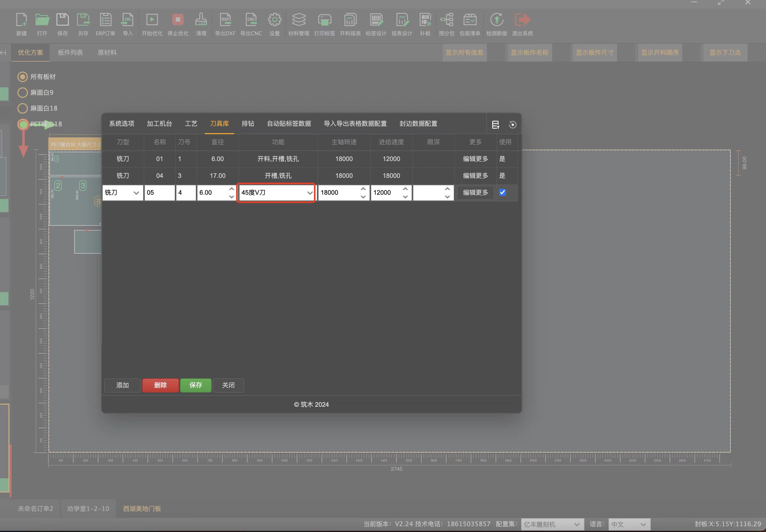Screen dimensions: 766x532
Task: Open the 45度V刀 function dropdown
Action: tap(276, 193)
